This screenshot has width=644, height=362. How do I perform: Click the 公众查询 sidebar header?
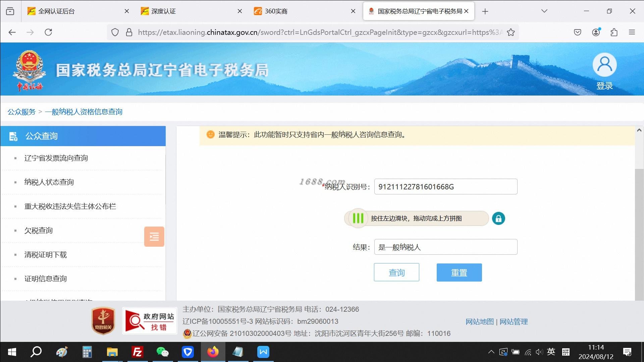[83, 136]
